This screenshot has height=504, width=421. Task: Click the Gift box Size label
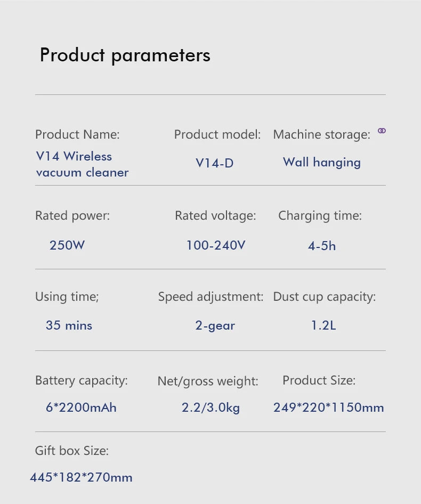tap(72, 451)
